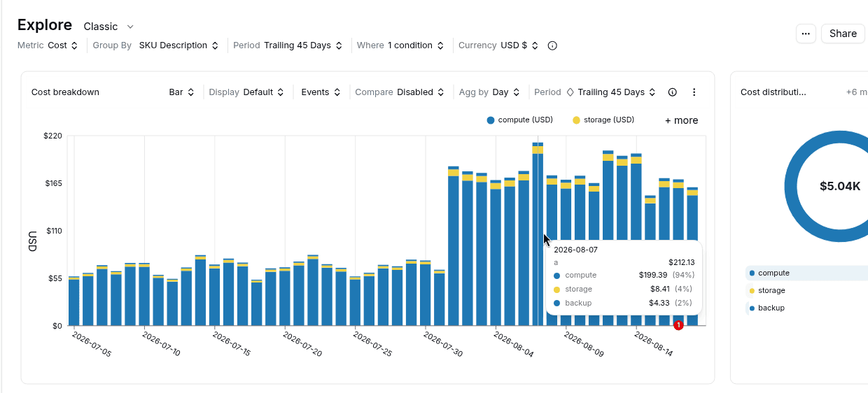Screen dimensions: 868x393
Task: Click the Explore heading
Action: tap(45, 25)
